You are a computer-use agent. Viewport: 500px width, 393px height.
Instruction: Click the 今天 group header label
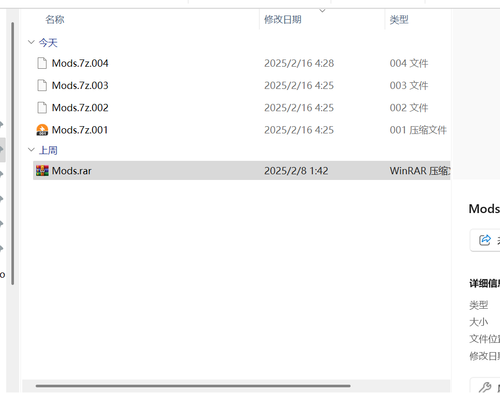[x=48, y=43]
